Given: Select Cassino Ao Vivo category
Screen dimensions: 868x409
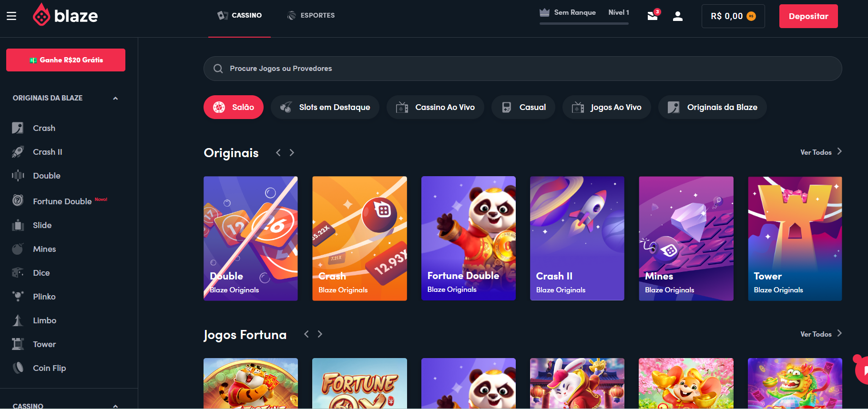Looking at the screenshot, I should (435, 107).
